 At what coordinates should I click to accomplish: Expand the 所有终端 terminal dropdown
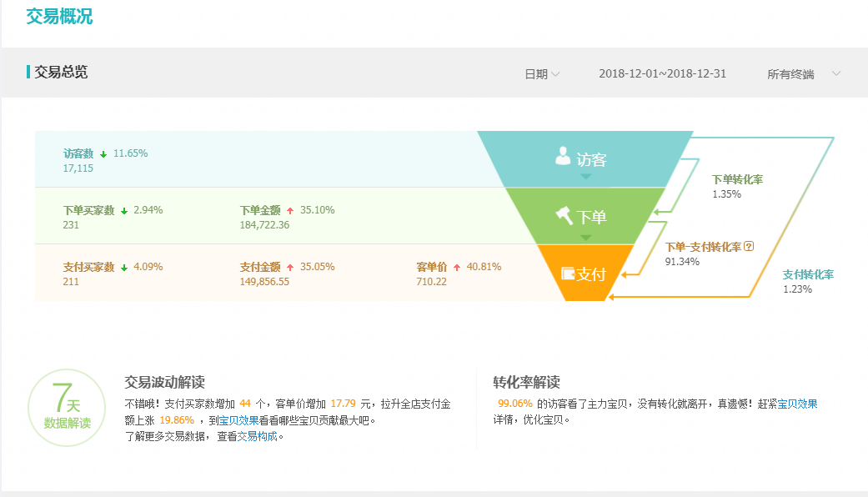[804, 74]
